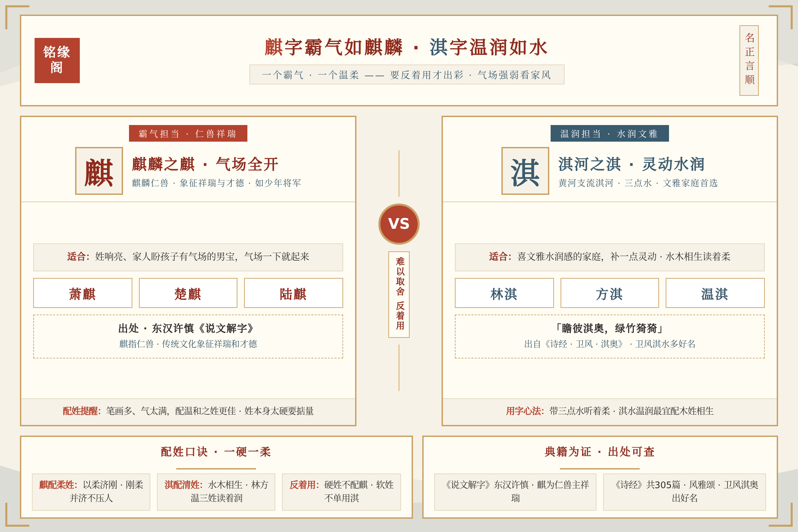Viewport: 798px width, 532px height.
Task: Click the 名正言顺 vertical label
Action: pos(749,61)
